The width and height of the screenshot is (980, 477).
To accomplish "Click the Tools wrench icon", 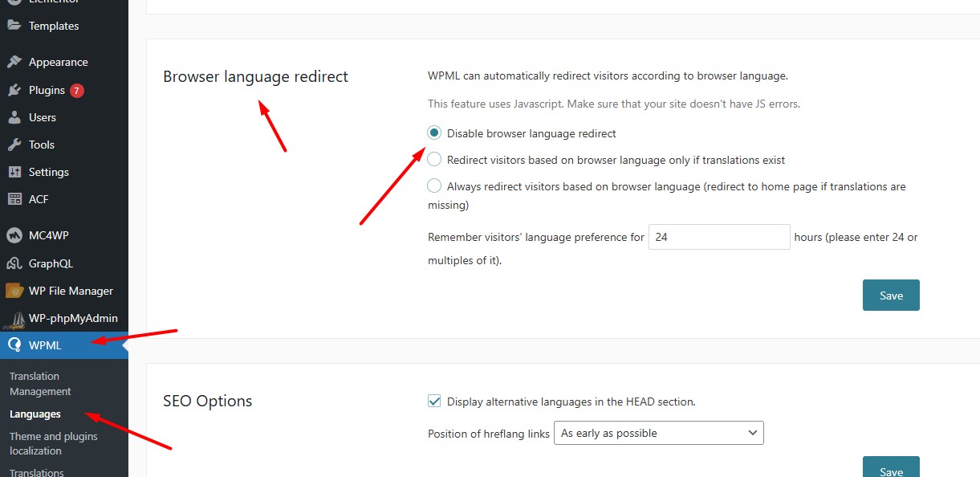I will (x=14, y=145).
